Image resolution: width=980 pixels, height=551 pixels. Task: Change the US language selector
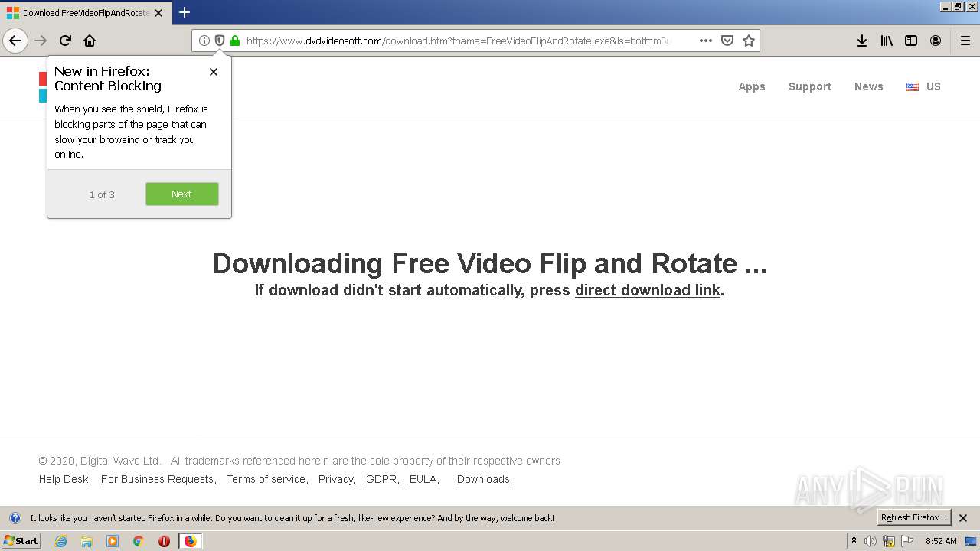[x=923, y=86]
